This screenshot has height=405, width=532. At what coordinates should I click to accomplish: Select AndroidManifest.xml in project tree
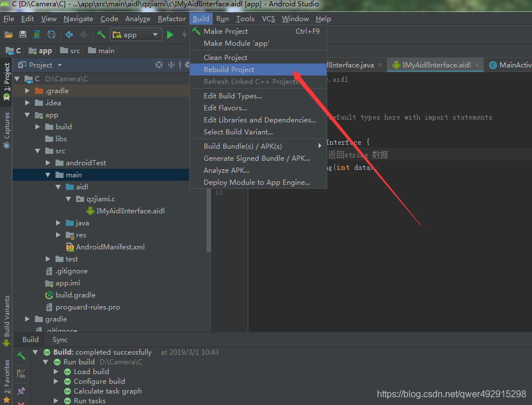coord(105,247)
